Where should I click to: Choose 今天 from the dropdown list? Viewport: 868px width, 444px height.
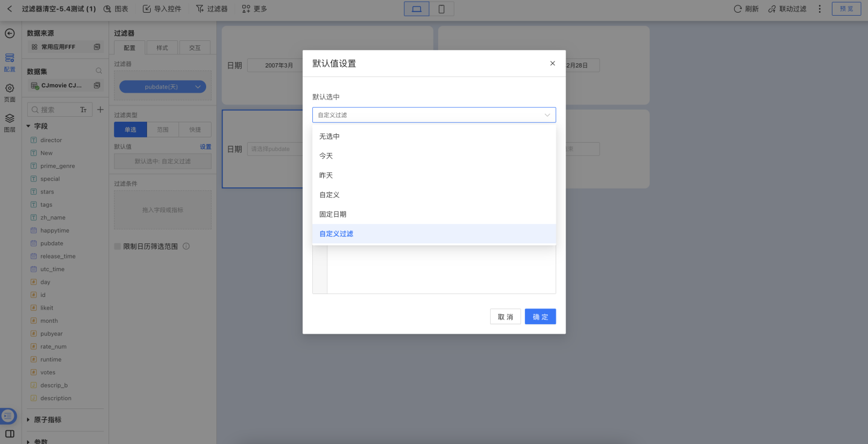434,156
